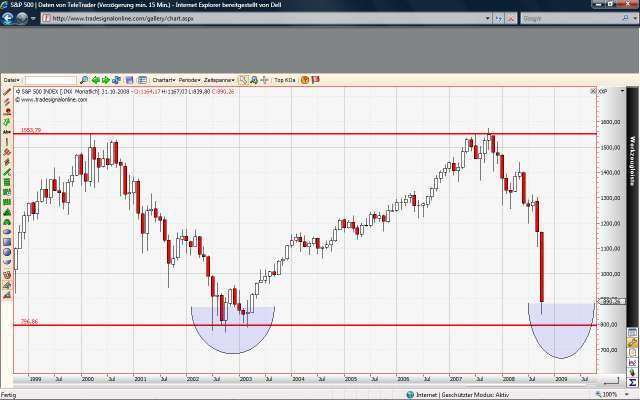The image size is (640, 400).
Task: Click the chart indicator icon in right sidebar
Action: 632,362
